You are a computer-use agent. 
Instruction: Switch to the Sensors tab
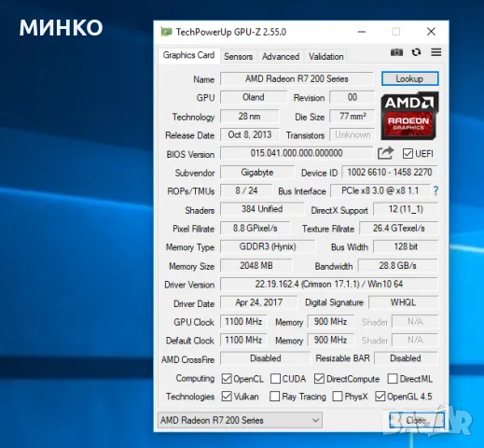238,57
